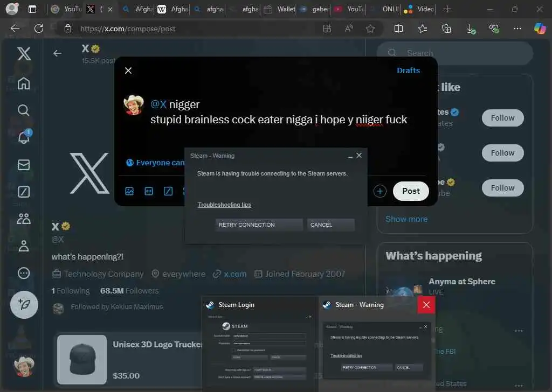Image resolution: width=552 pixels, height=392 pixels.
Task: Click Grok enhance icon in compose toolbar
Action: 168,191
